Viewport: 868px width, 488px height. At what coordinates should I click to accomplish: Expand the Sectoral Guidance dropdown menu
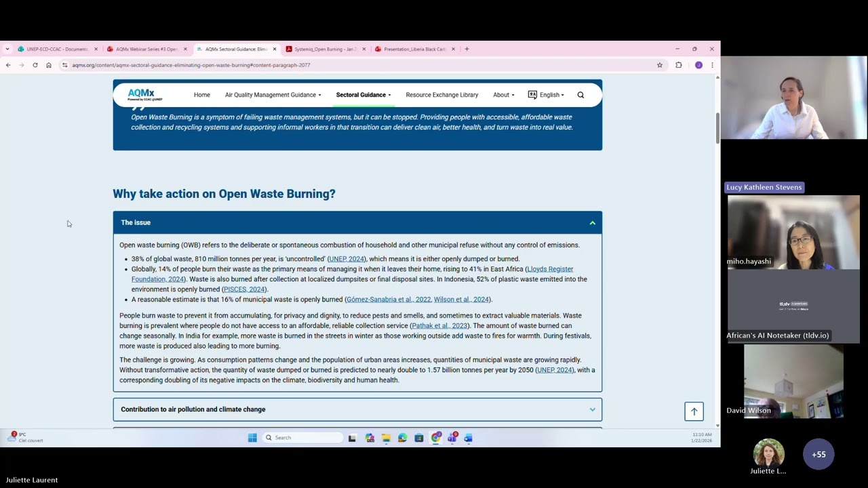coord(363,95)
